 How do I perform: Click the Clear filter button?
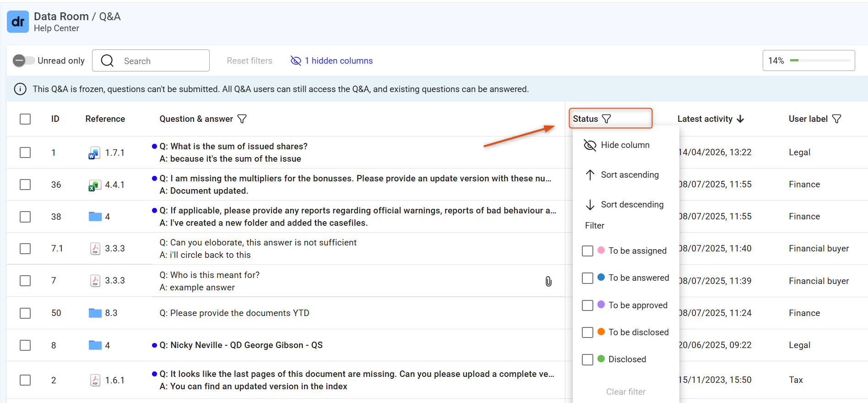626,392
